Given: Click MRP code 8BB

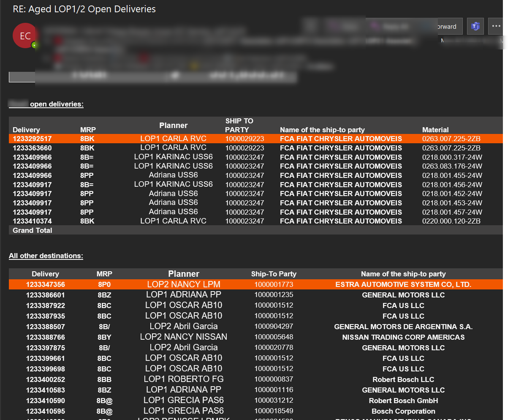Looking at the screenshot, I should pyautogui.click(x=104, y=379).
